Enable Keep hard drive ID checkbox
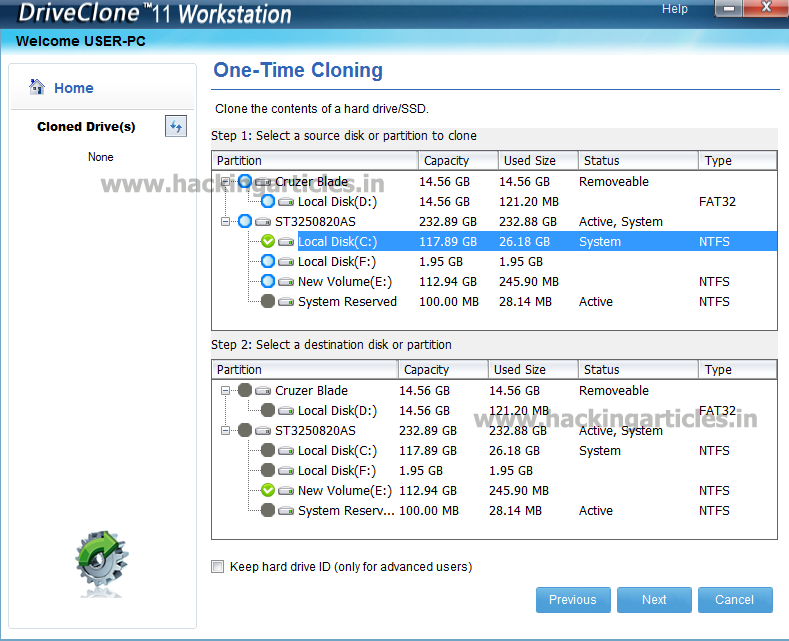The image size is (789, 641). pos(217,567)
